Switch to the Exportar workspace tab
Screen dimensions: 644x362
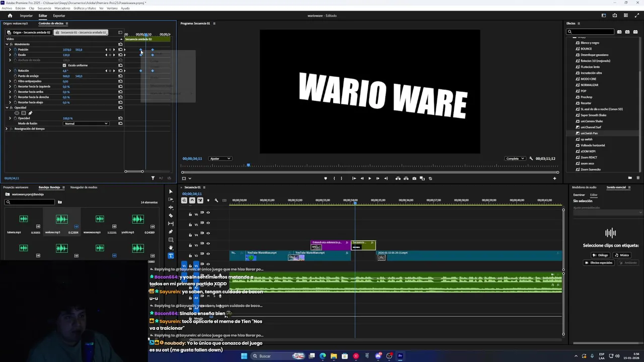[x=59, y=16]
